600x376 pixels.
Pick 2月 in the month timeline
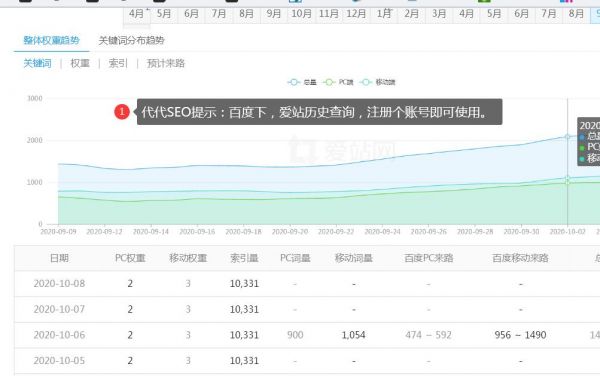[411, 14]
